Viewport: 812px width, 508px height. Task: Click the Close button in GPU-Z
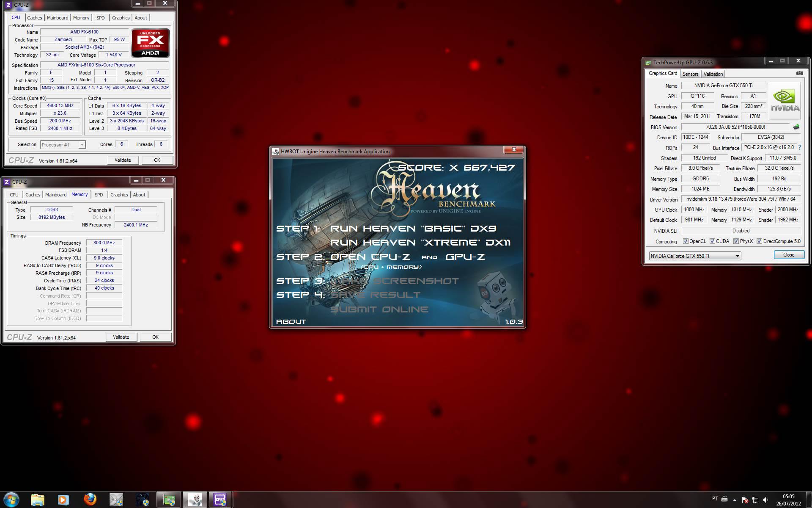point(789,255)
